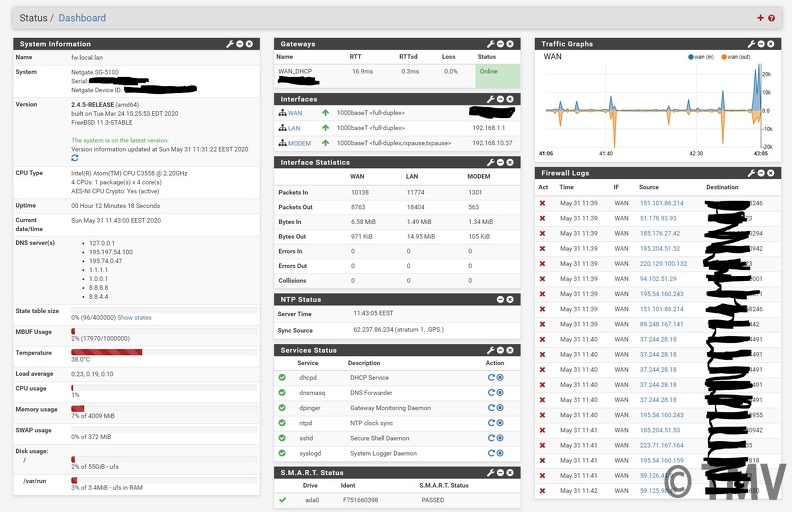Restart the ntpd service
The width and height of the screenshot is (792, 512).
point(491,423)
